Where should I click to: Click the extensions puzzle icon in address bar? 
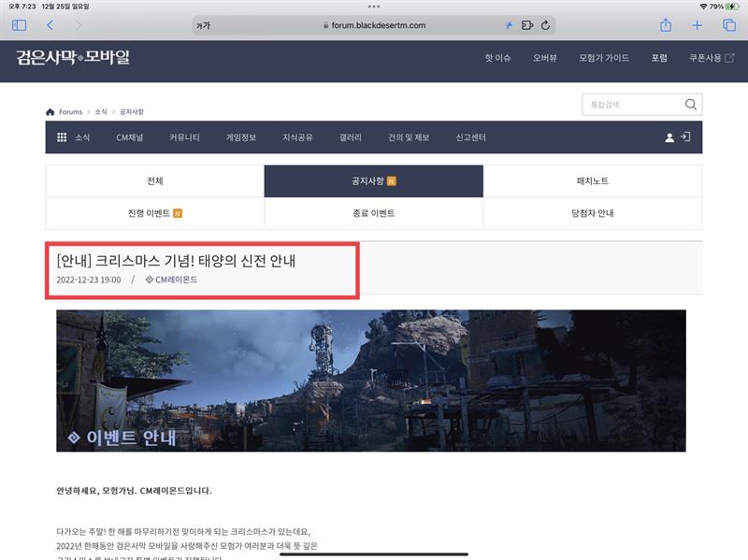[x=527, y=25]
